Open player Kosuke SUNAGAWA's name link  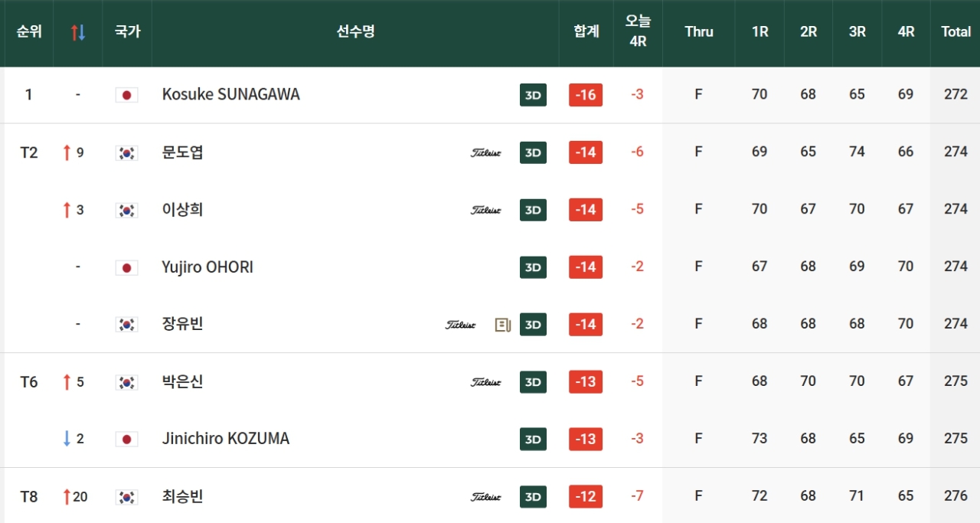231,94
